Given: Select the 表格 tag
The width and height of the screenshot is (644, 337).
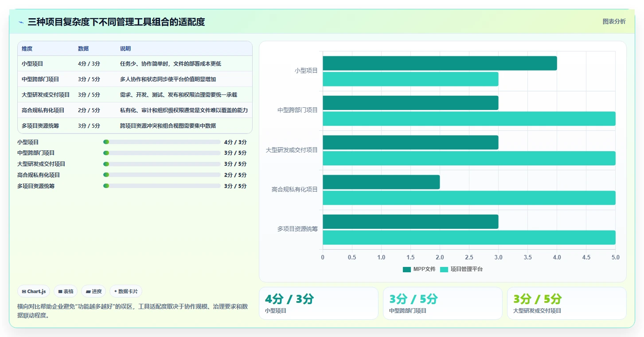Looking at the screenshot, I should 66,291.
